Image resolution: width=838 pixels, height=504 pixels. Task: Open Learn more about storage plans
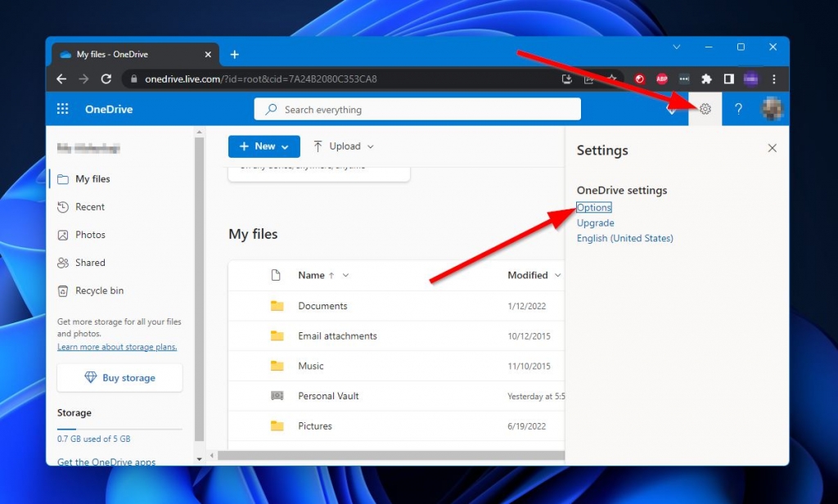tap(117, 346)
